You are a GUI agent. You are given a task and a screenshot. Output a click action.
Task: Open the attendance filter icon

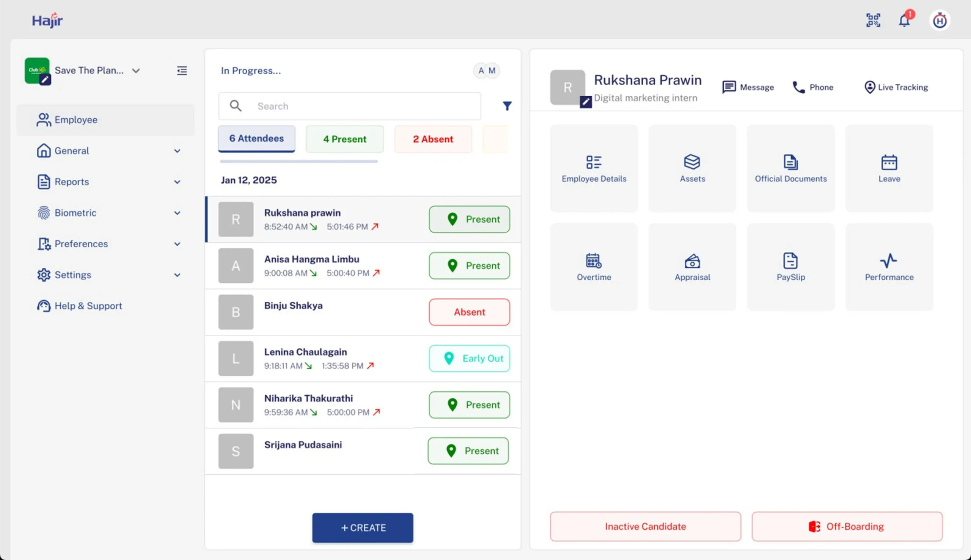pos(507,106)
